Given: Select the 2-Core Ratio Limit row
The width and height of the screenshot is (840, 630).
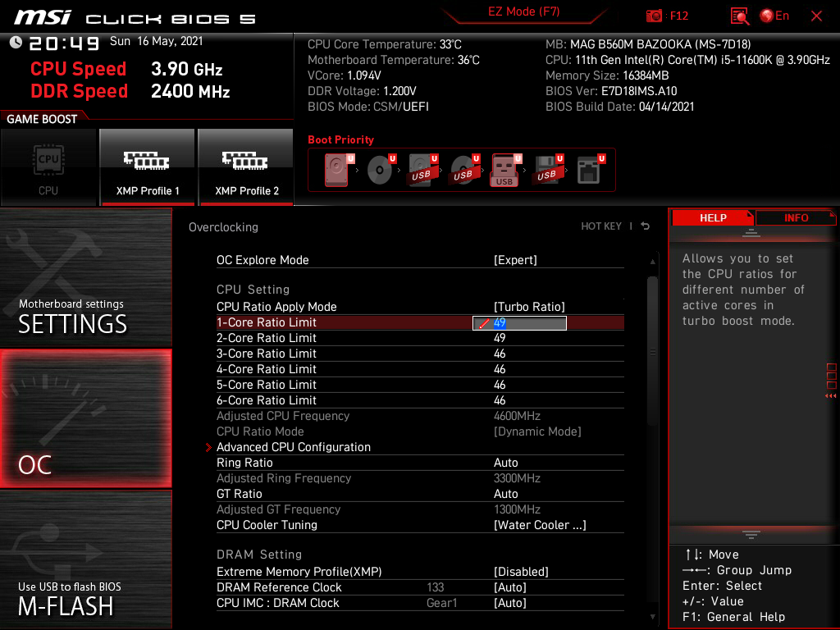Looking at the screenshot, I should 420,338.
